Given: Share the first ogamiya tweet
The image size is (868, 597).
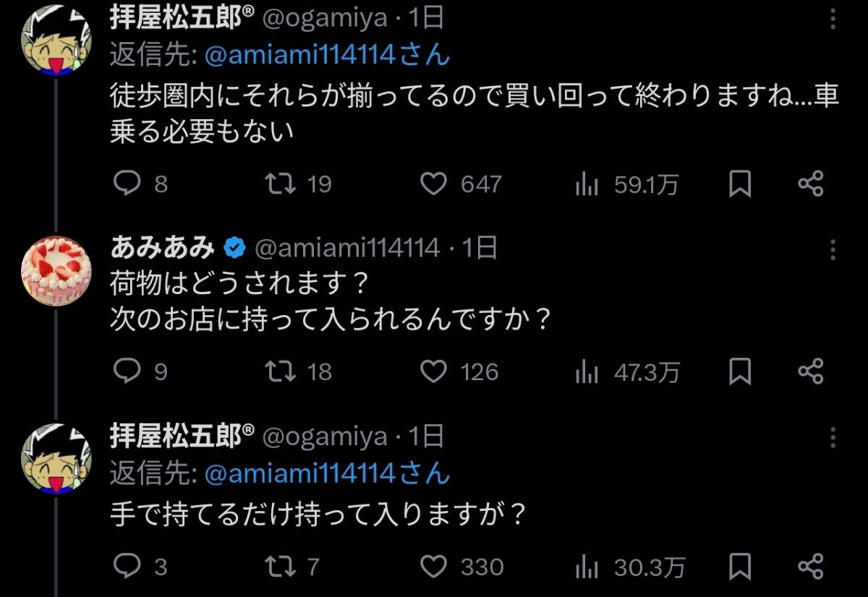Looking at the screenshot, I should pos(811,184).
